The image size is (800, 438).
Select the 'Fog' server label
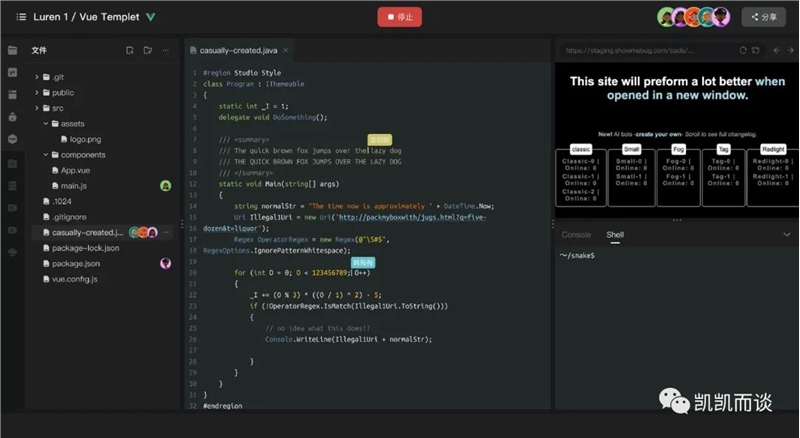(678, 149)
